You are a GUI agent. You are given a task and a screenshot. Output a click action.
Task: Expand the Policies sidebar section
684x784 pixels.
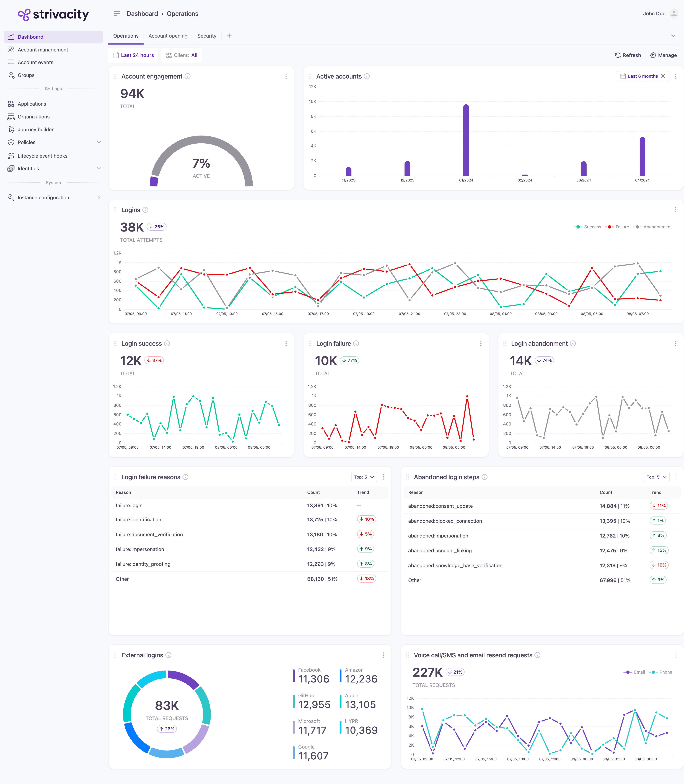click(x=99, y=142)
